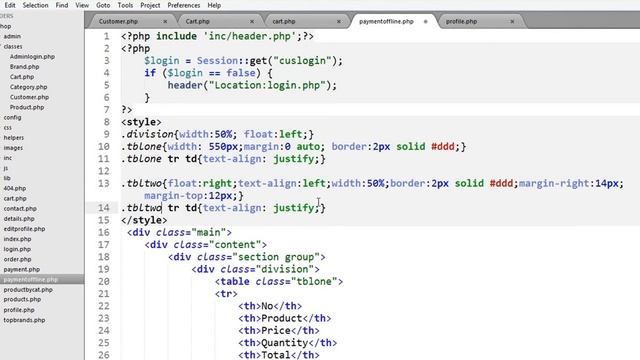Image resolution: width=640 pixels, height=360 pixels.
Task: Open details.php in the sidebar
Action: (19, 219)
